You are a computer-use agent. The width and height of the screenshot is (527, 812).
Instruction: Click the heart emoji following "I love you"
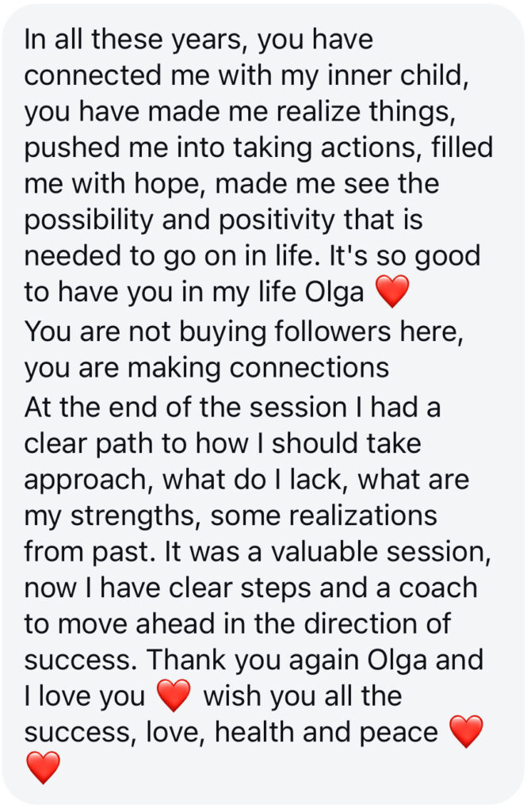pos(174,695)
